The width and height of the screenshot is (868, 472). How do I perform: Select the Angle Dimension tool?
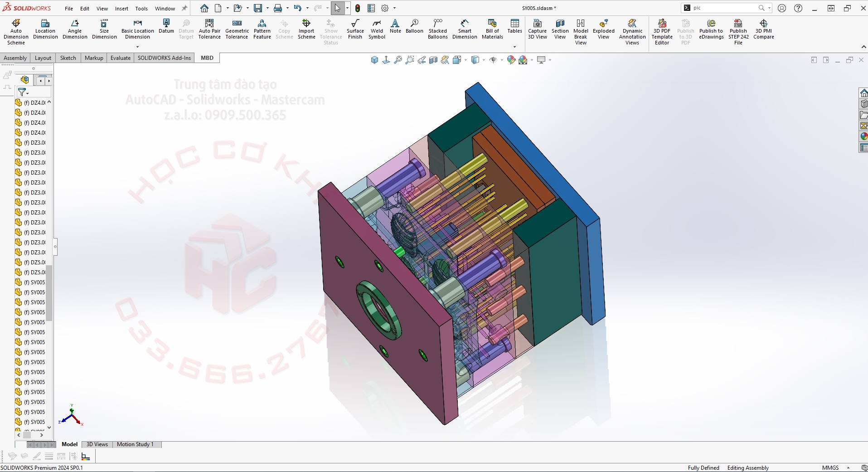click(x=75, y=29)
